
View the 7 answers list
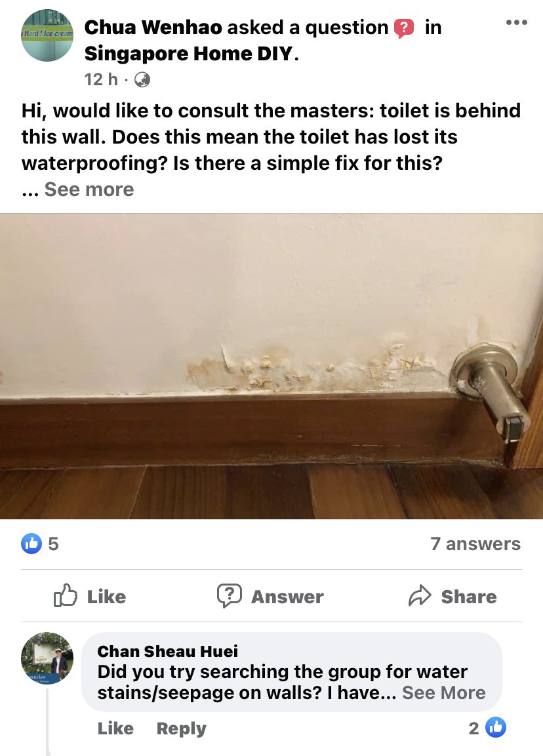(x=475, y=544)
